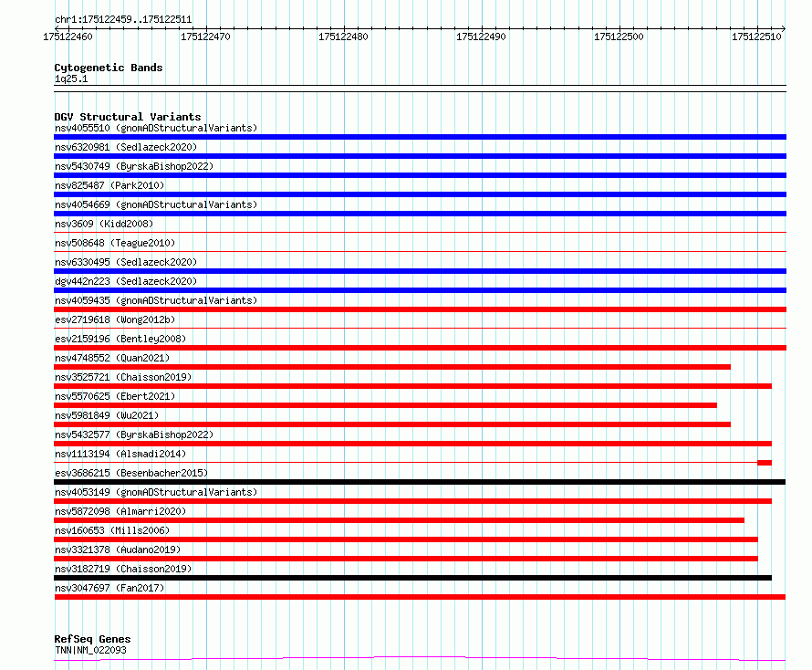
Task: Select the nsv6320981 (Sedlazeck2020) variant label
Action: pos(126,147)
